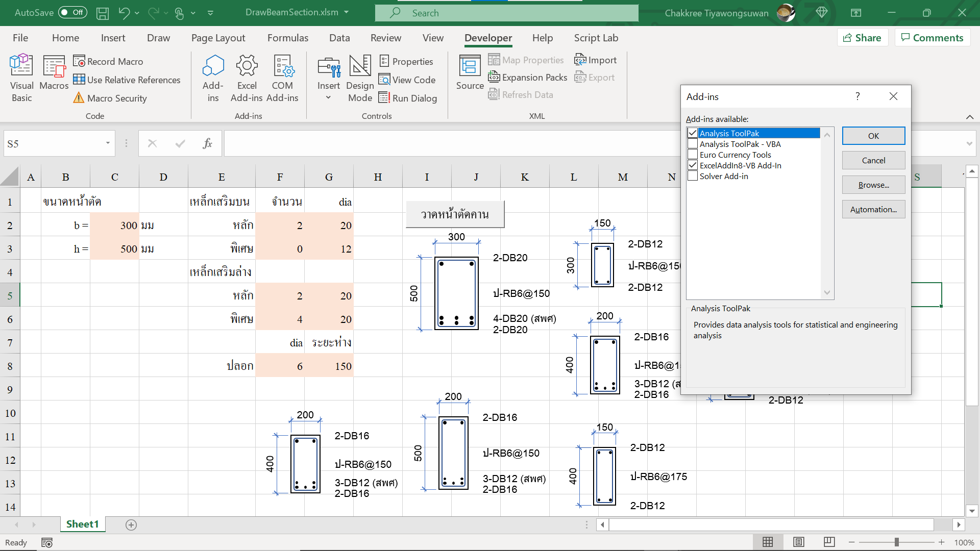This screenshot has width=980, height=551.
Task: Toggle AutoSave switch
Action: click(72, 12)
